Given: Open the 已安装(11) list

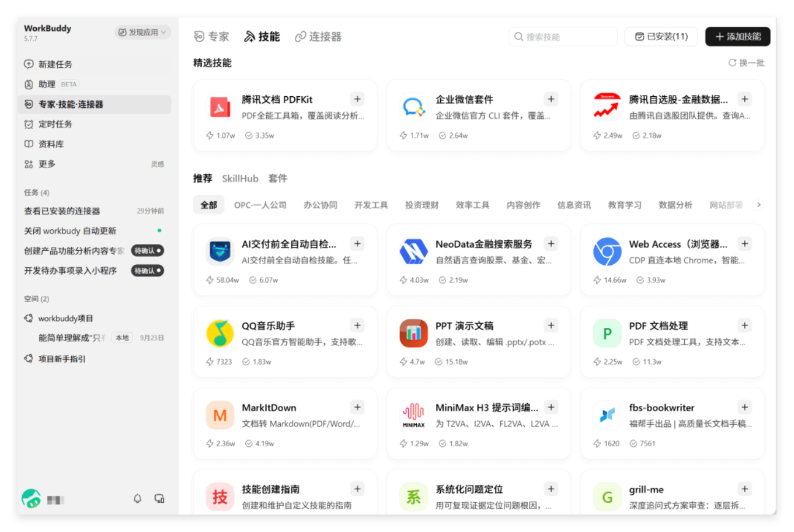Looking at the screenshot, I should click(x=661, y=37).
